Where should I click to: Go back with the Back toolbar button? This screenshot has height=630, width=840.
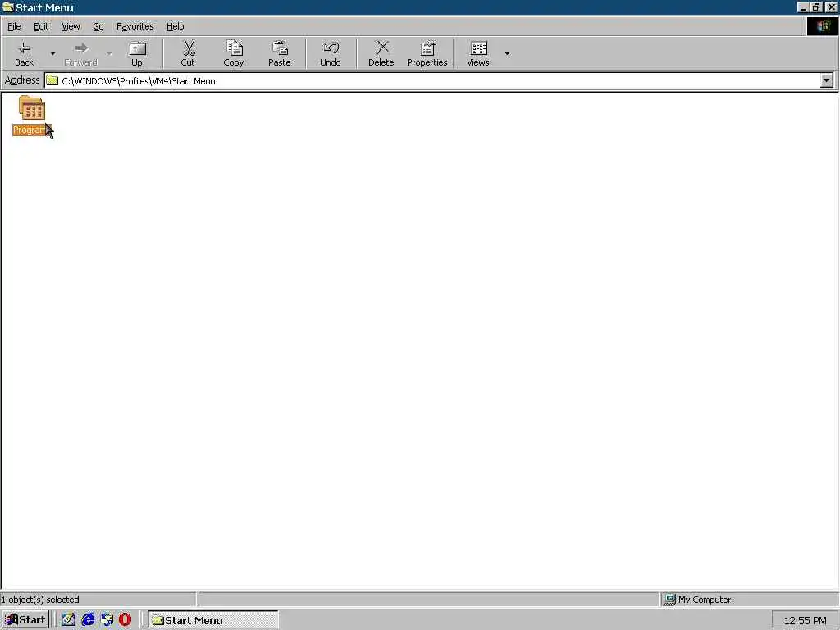pos(24,53)
